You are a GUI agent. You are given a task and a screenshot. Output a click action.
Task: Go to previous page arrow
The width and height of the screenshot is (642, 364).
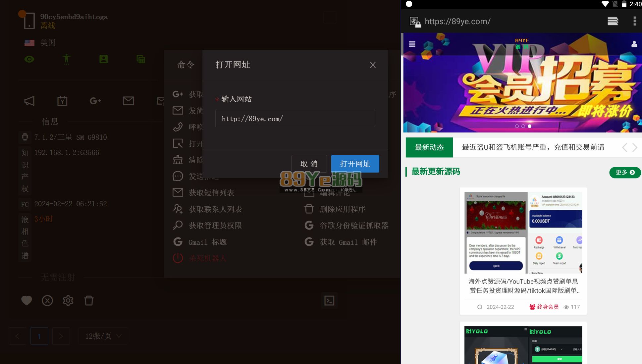click(17, 336)
